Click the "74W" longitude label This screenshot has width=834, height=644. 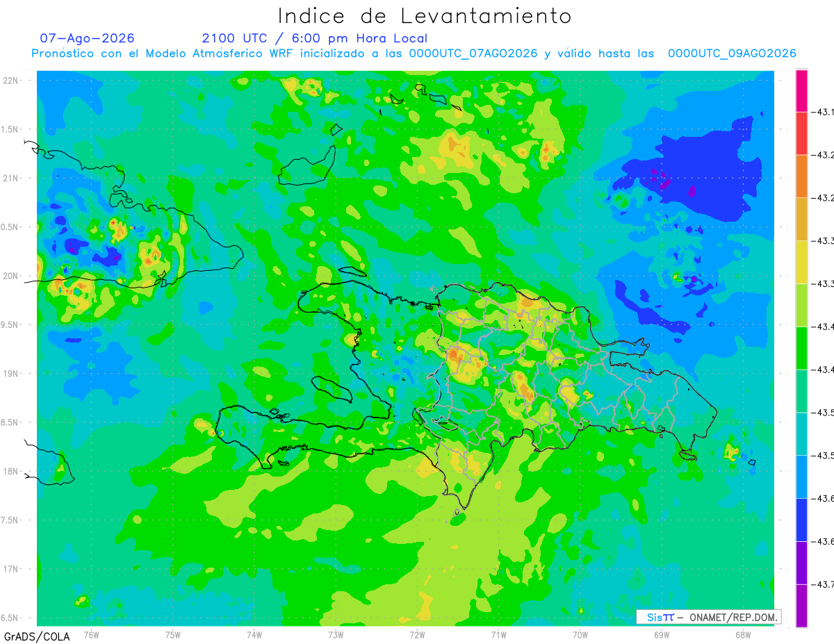pyautogui.click(x=254, y=635)
